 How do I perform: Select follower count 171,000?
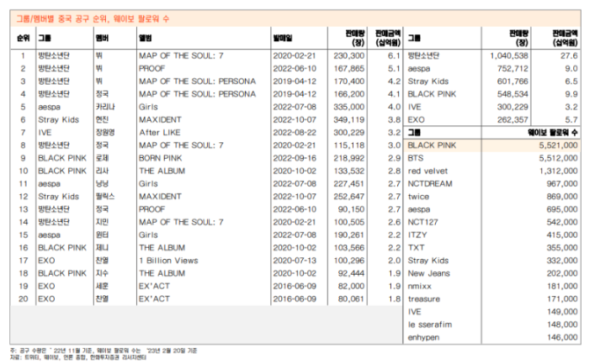[562, 298]
